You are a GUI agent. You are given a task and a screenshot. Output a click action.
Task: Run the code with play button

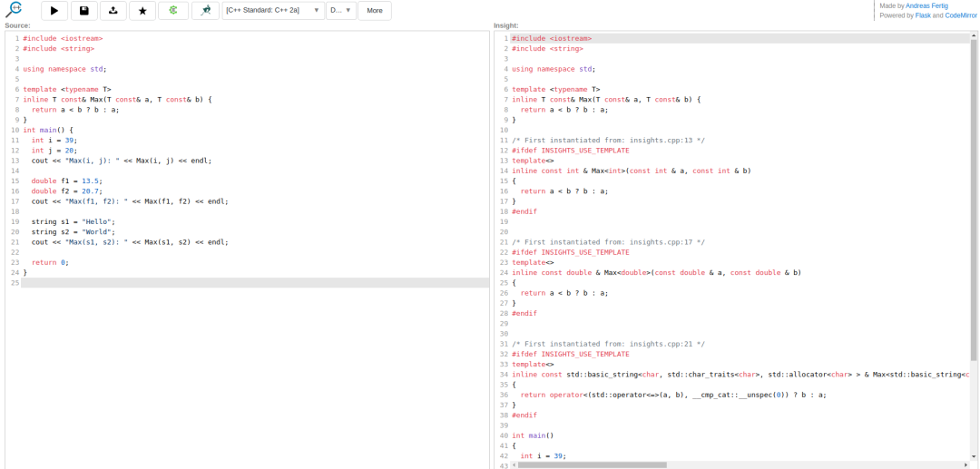(54, 11)
